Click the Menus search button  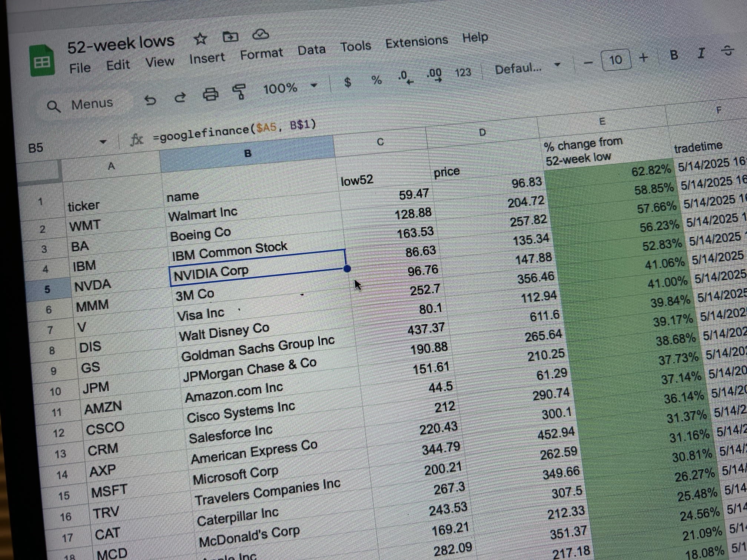pos(82,104)
